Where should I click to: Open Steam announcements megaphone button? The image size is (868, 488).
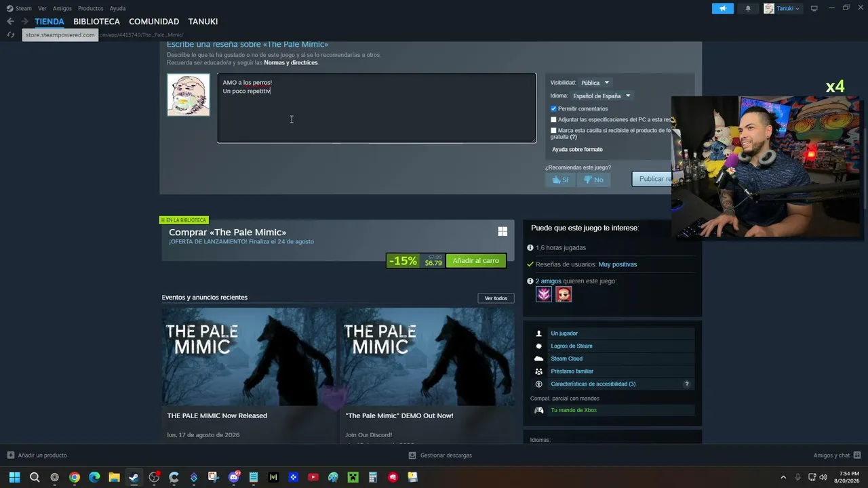tap(723, 8)
